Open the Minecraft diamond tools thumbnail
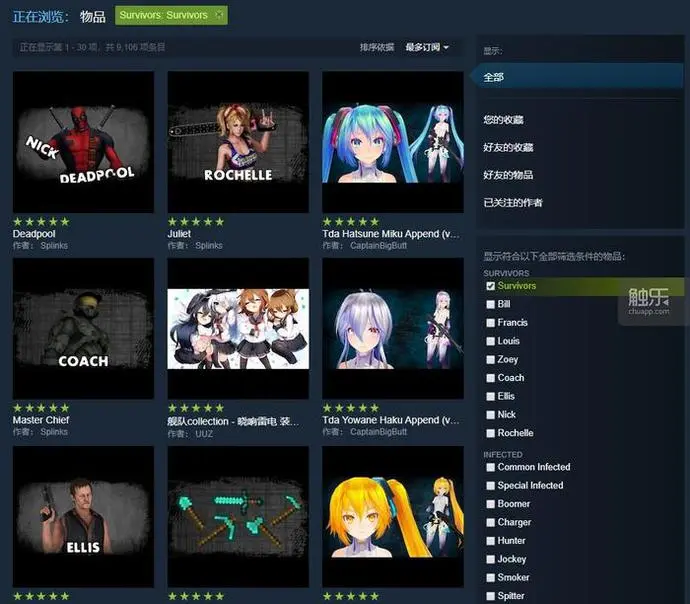This screenshot has height=604, width=690. 238,517
